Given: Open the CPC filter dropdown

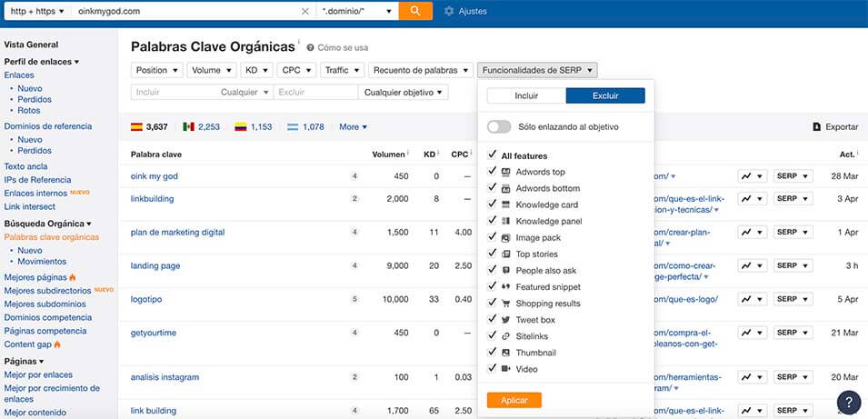Looking at the screenshot, I should [296, 70].
